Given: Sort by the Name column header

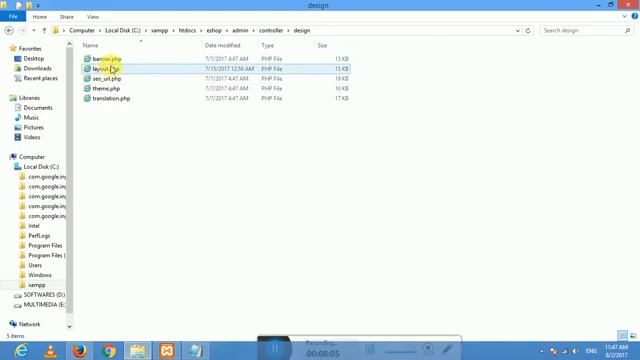Looking at the screenshot, I should coord(141,45).
